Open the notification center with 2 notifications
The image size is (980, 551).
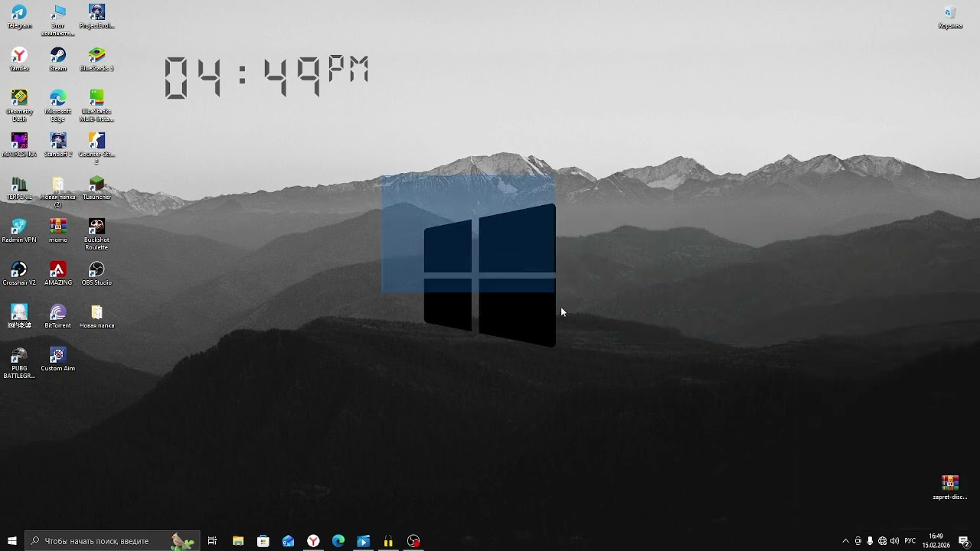[964, 541]
